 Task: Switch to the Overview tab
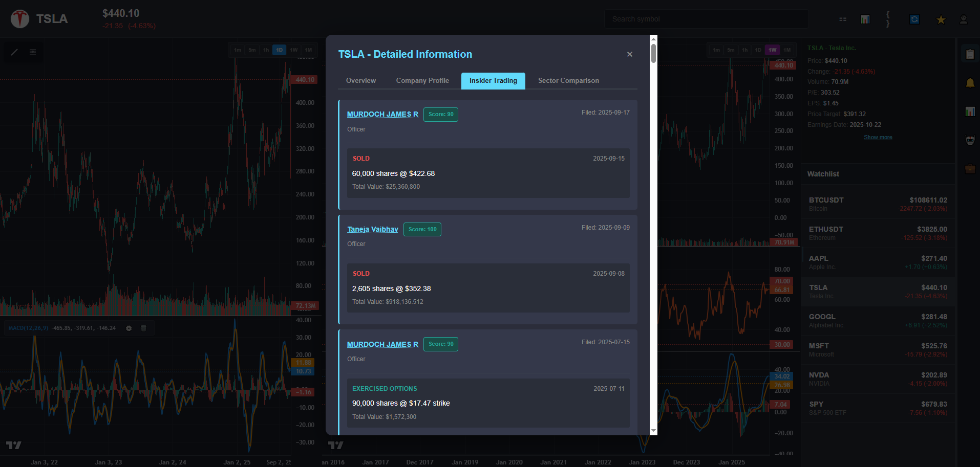click(x=361, y=81)
